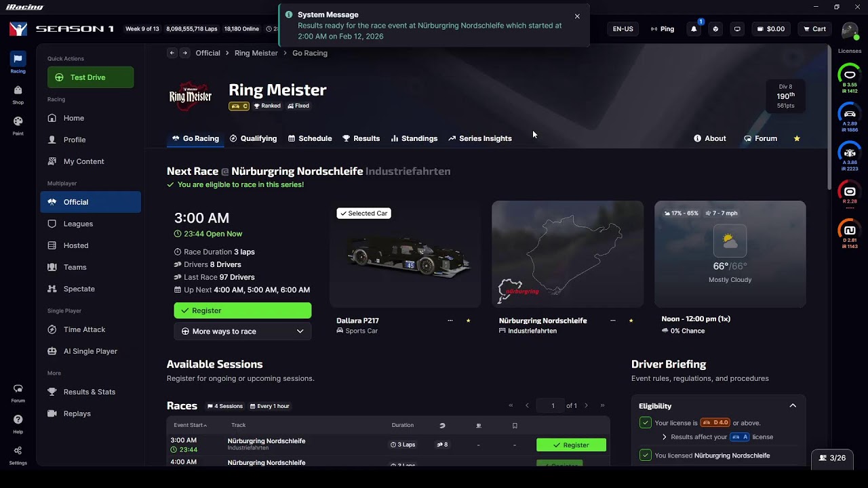Toggle the series favorite star beside Forum
Image resolution: width=868 pixels, height=488 pixels.
coord(797,138)
